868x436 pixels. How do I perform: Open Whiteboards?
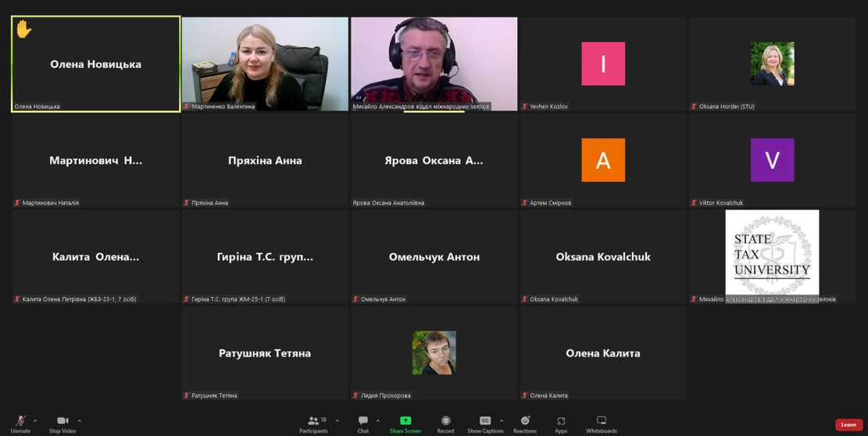tap(601, 423)
